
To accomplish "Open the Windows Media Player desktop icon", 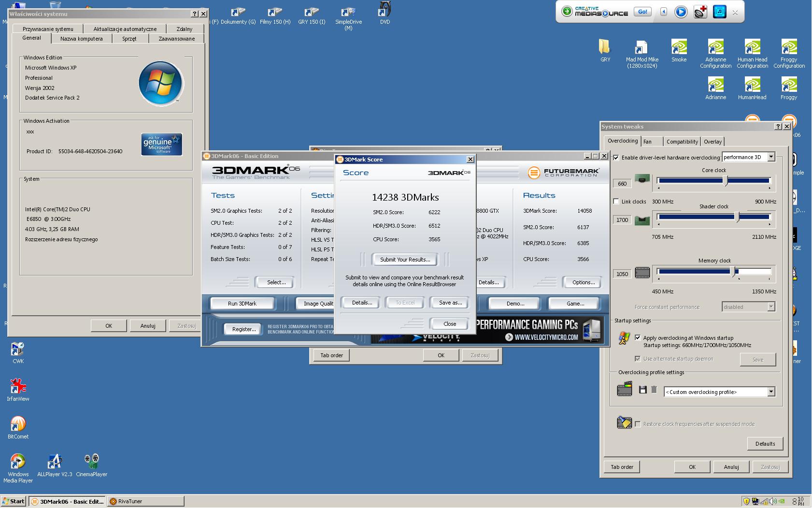I will click(18, 468).
